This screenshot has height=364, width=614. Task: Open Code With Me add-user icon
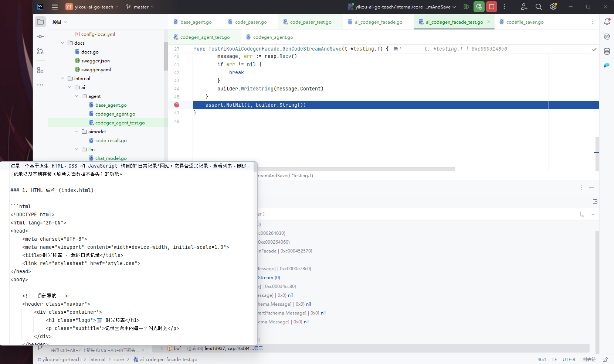pyautogui.click(x=524, y=7)
